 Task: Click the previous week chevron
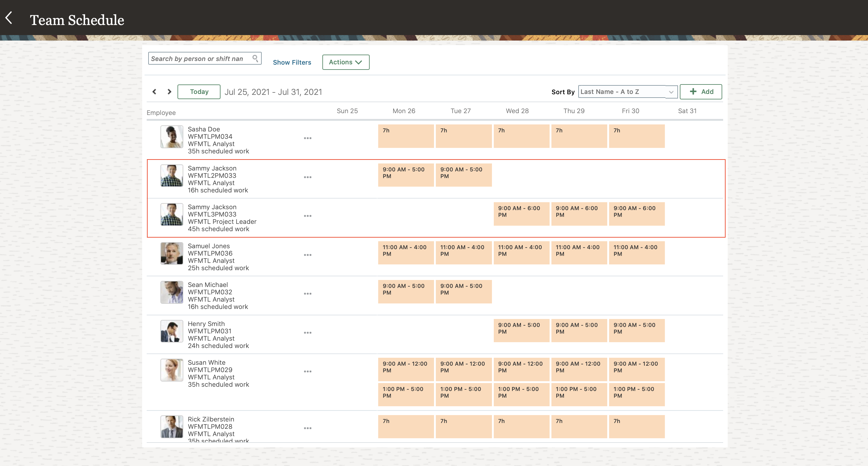click(x=154, y=91)
